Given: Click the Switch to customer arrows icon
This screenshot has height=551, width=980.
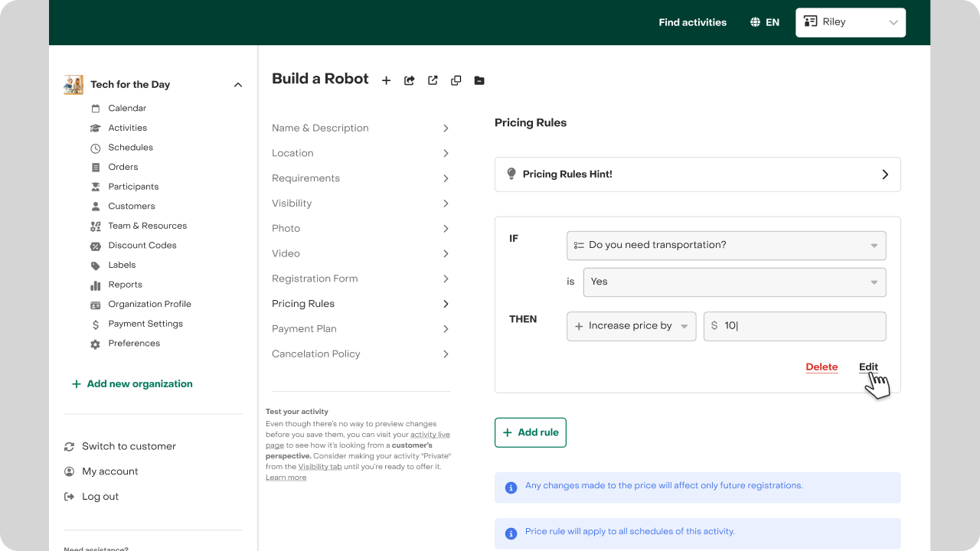Looking at the screenshot, I should point(70,447).
